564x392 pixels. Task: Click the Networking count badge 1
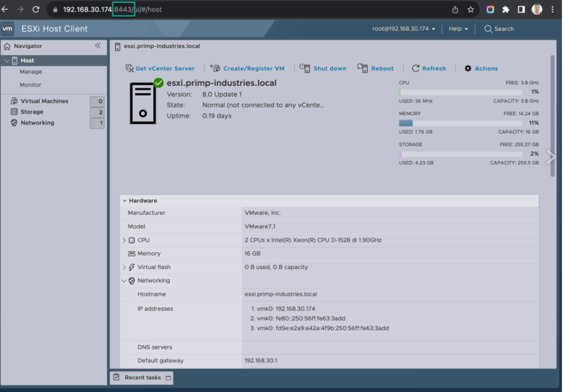(97, 123)
